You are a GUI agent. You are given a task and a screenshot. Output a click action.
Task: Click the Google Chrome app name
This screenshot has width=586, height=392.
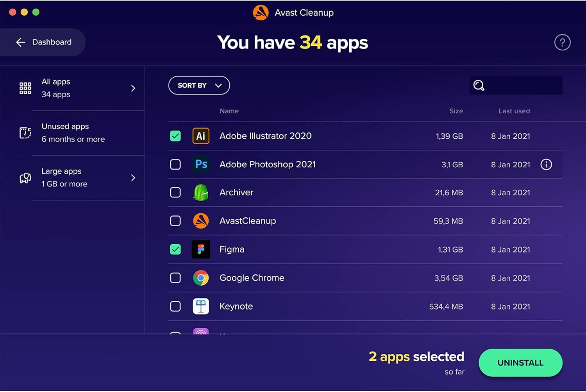(x=252, y=278)
